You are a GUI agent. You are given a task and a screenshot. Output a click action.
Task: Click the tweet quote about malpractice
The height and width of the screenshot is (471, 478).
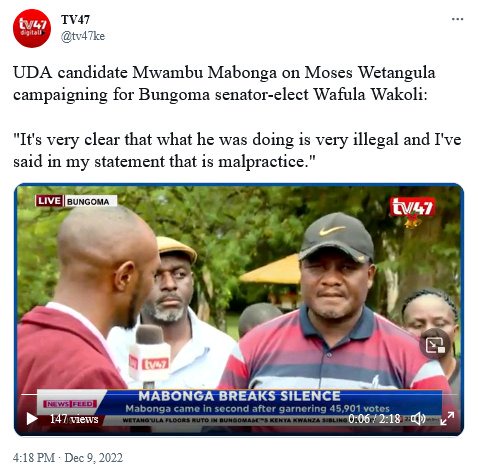click(237, 150)
